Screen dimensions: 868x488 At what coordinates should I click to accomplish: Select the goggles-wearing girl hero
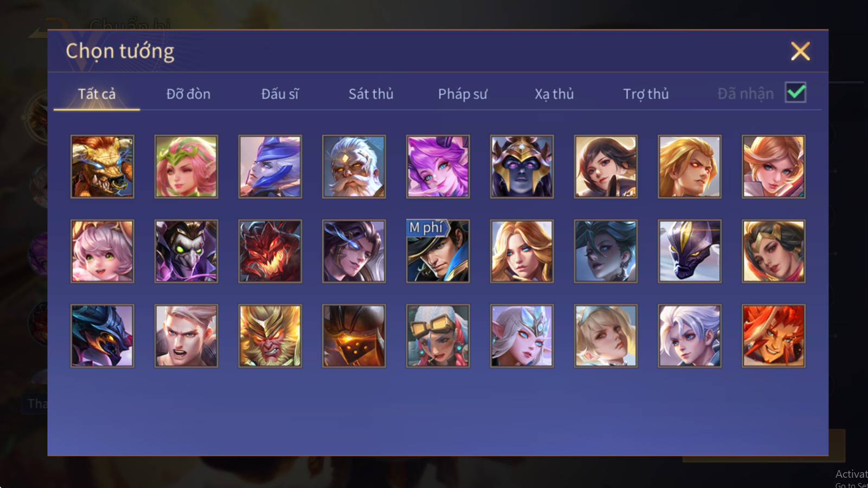438,336
